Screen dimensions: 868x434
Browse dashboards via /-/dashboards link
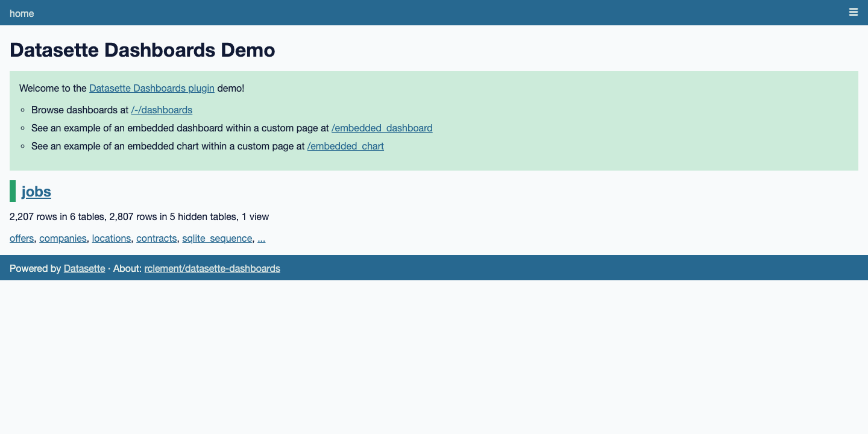tap(162, 110)
